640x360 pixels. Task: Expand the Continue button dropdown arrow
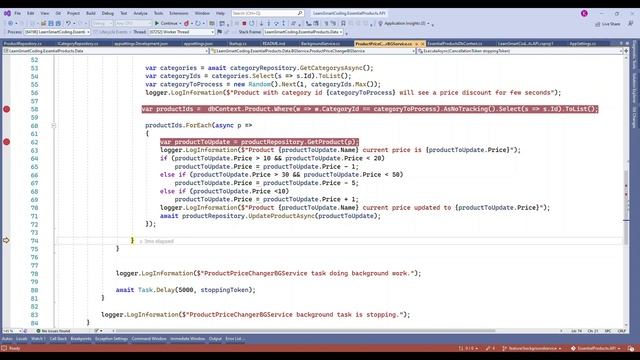(x=180, y=23)
